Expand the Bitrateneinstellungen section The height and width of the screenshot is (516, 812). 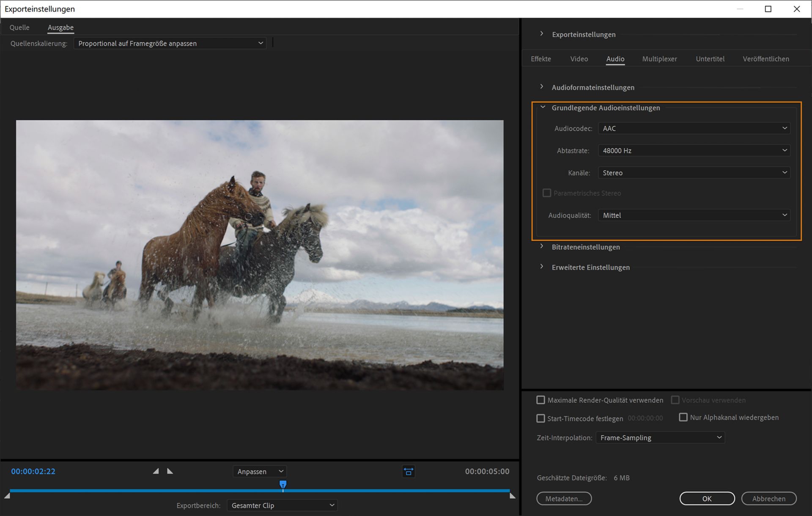pyautogui.click(x=542, y=246)
